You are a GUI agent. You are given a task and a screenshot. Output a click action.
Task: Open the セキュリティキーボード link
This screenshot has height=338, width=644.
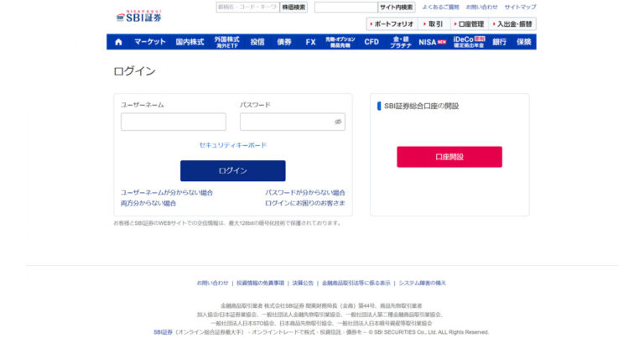pos(232,145)
